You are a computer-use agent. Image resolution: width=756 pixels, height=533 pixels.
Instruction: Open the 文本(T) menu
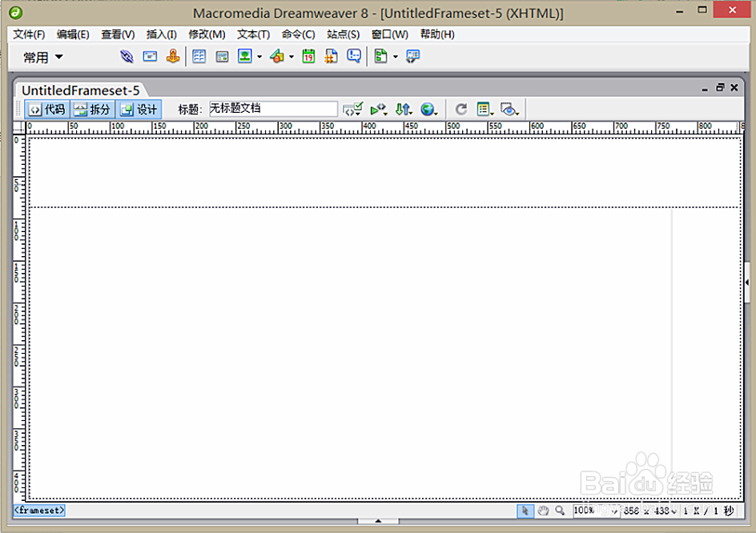[253, 34]
